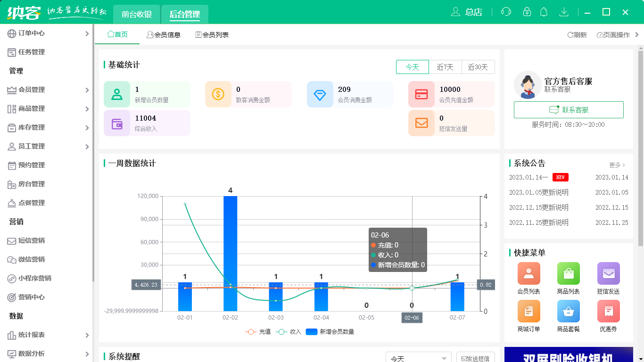644x362 pixels.
Task: Open the 今天 dropdown in 系统提醒
Action: click(418, 358)
